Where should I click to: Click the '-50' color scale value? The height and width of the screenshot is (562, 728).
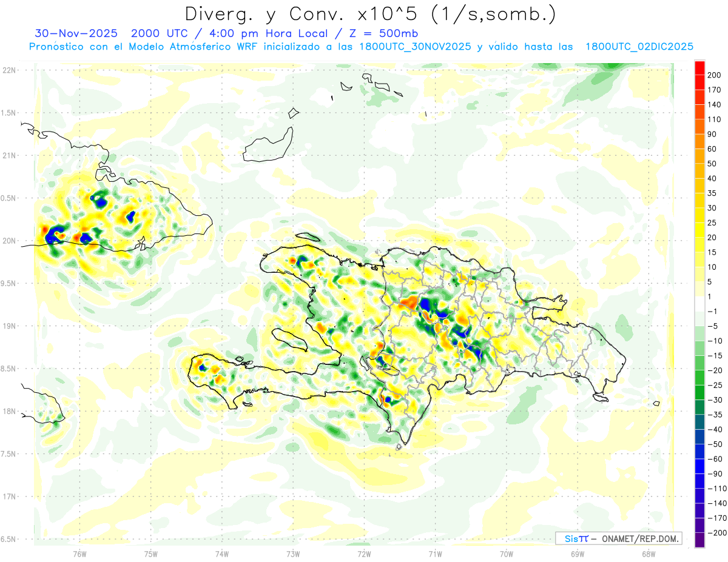[x=714, y=444]
